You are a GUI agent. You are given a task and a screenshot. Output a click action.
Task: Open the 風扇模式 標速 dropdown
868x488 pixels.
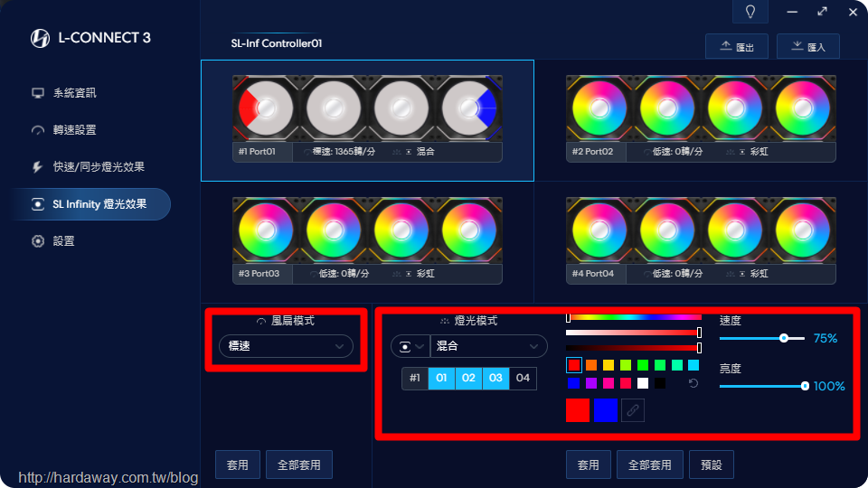287,346
